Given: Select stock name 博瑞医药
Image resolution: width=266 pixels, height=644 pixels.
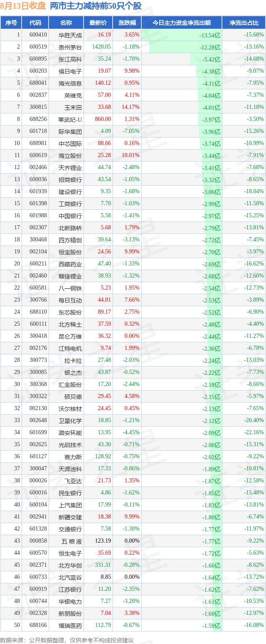Looking at the screenshot, I should pyautogui.click(x=70, y=625).
